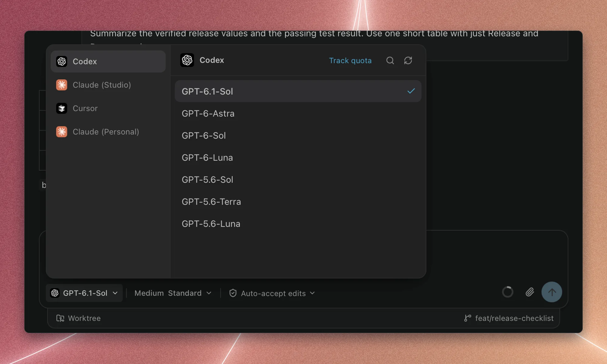The height and width of the screenshot is (364, 607).
Task: Expand the Auto-accept edits dropdown
Action: click(x=273, y=293)
